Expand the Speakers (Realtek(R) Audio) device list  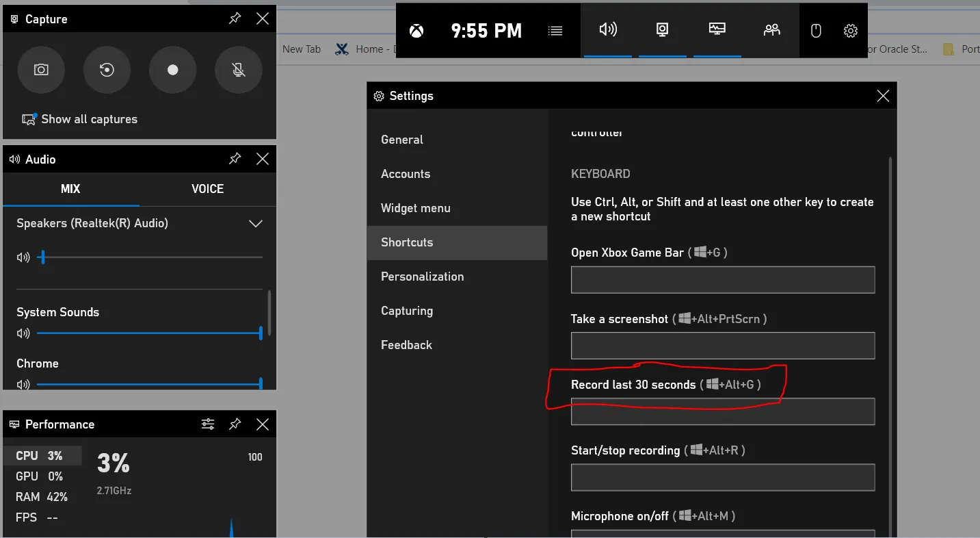[x=256, y=224]
